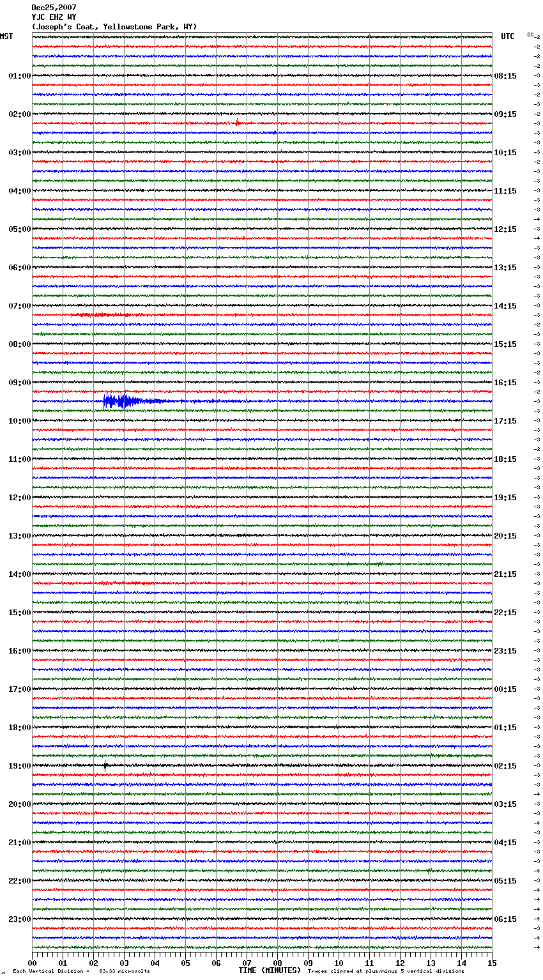Image resolution: width=543 pixels, height=980 pixels.
Task: Click the 08:15 UTC time label
Action: [505, 76]
